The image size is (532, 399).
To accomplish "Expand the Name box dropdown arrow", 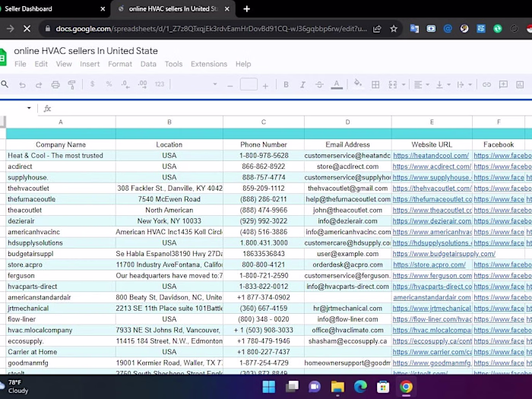I will click(29, 108).
